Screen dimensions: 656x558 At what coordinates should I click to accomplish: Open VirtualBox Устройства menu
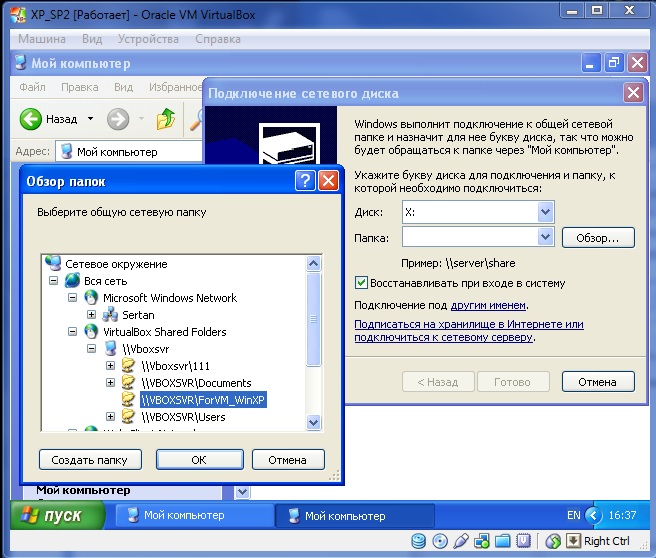point(148,39)
